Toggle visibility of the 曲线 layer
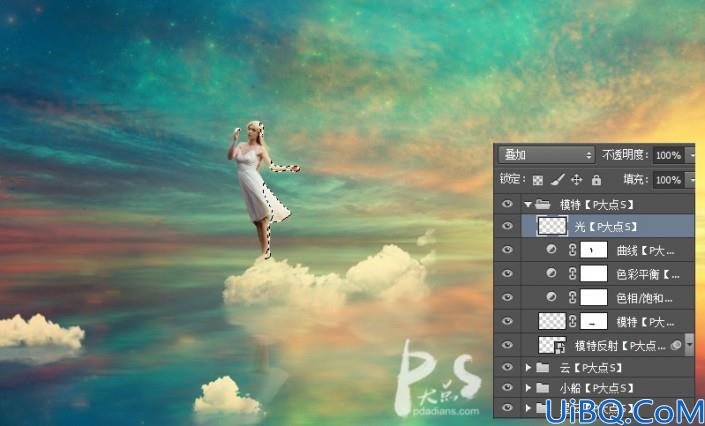This screenshot has height=426, width=705. coord(507,250)
